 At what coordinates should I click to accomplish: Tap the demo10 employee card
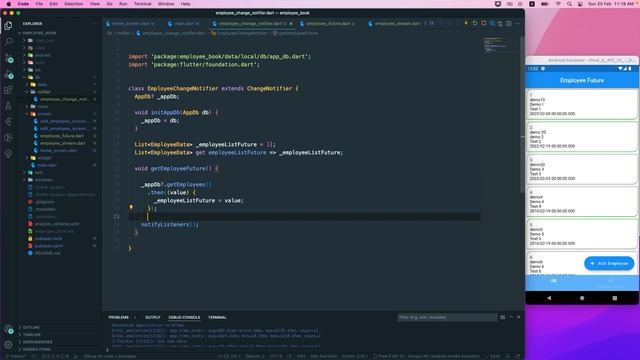[x=582, y=104]
